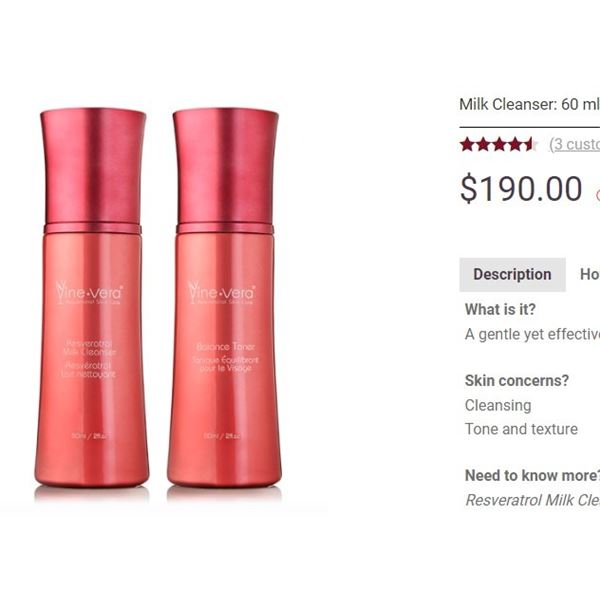Open the italic Resveratrol Milk Cleanser link

click(x=533, y=500)
